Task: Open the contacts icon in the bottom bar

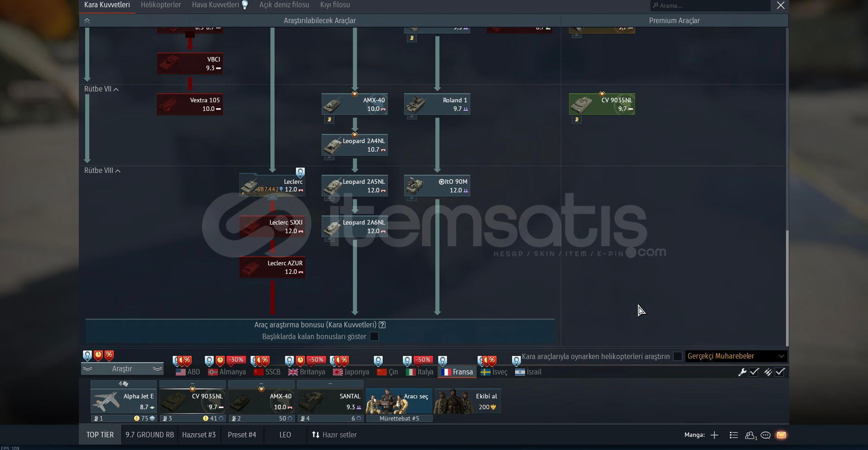Action: tap(751, 435)
